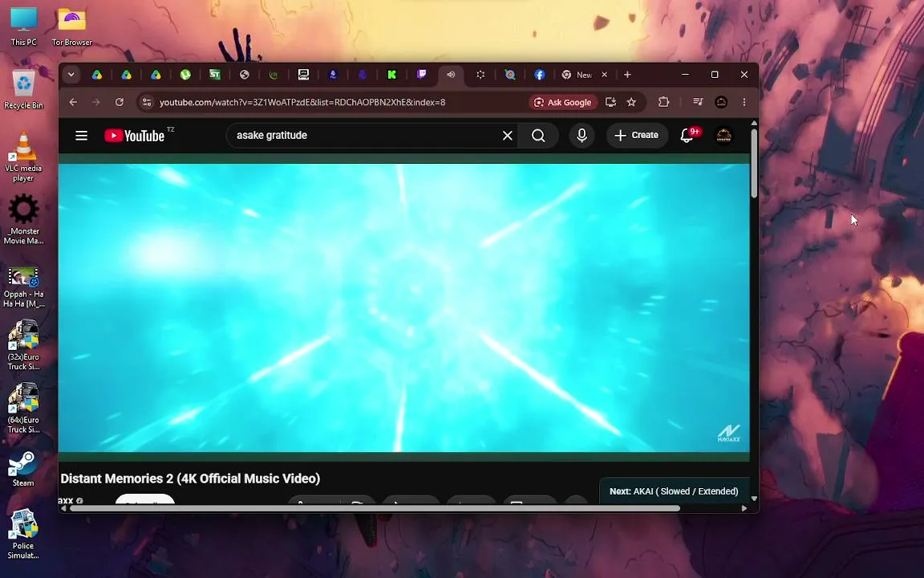Switch to the Kick green K tab
924x578 pixels.
coord(392,75)
